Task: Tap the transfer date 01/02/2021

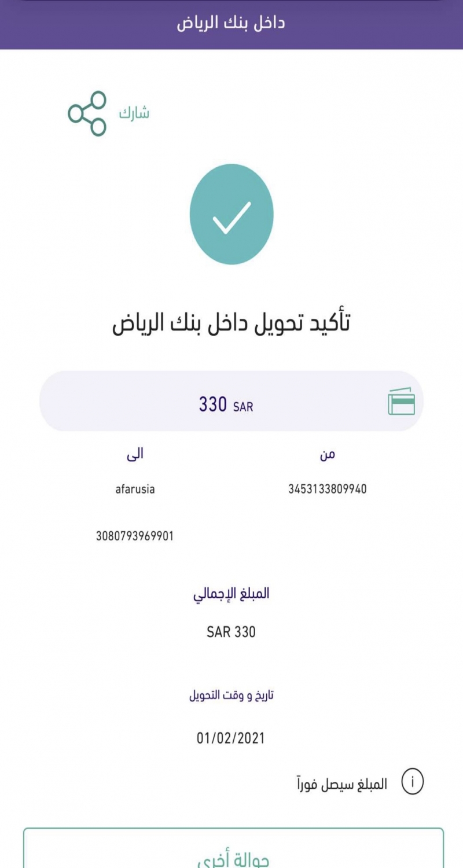Action: tap(231, 738)
